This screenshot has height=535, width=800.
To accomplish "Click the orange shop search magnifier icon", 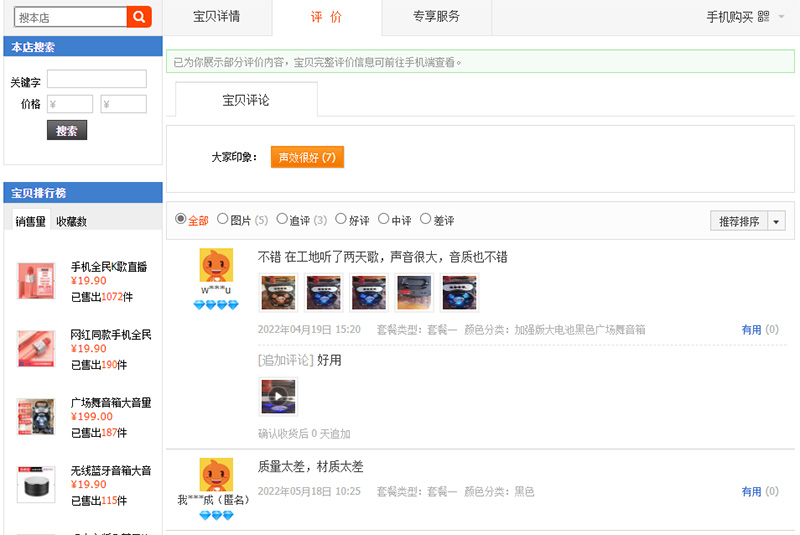I will coord(139,17).
